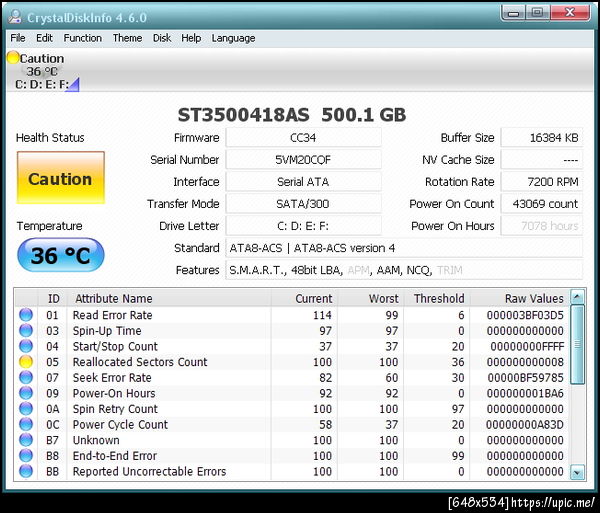Click the Attribute Name column header

click(169, 298)
